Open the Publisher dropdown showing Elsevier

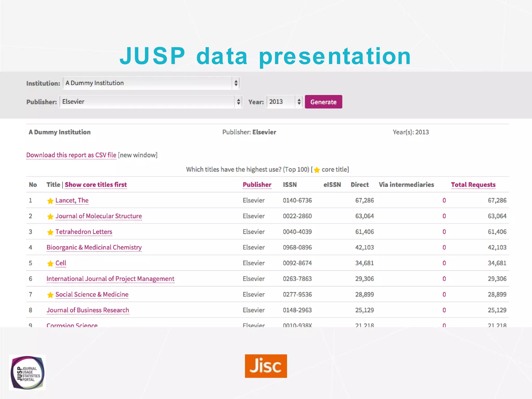[x=151, y=102]
